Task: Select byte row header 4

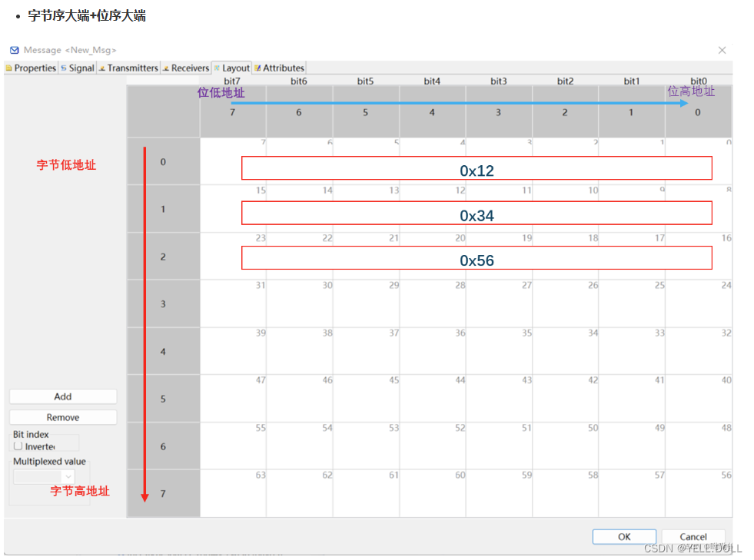Action: click(164, 351)
